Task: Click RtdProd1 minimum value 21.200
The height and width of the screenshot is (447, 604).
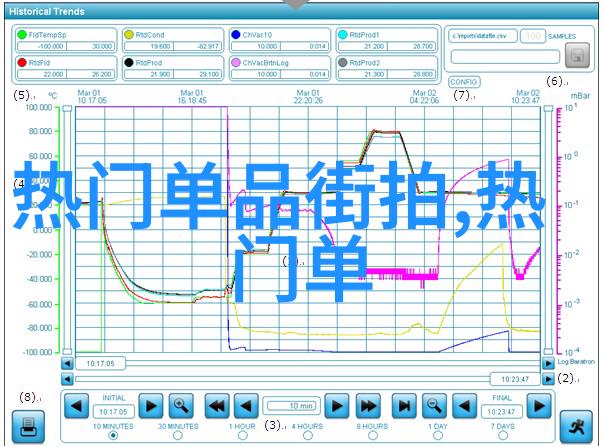Action: 363,46
